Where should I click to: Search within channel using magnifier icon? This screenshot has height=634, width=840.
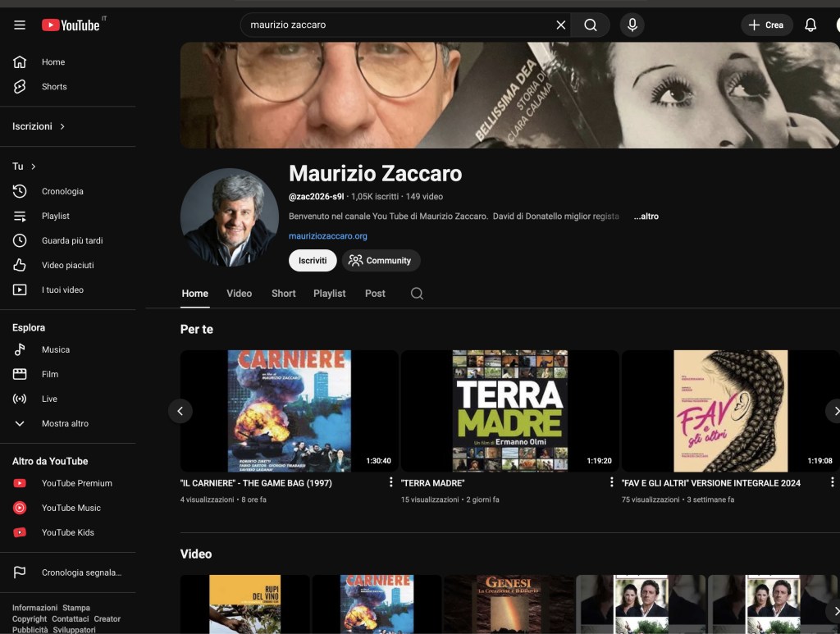[x=417, y=294]
